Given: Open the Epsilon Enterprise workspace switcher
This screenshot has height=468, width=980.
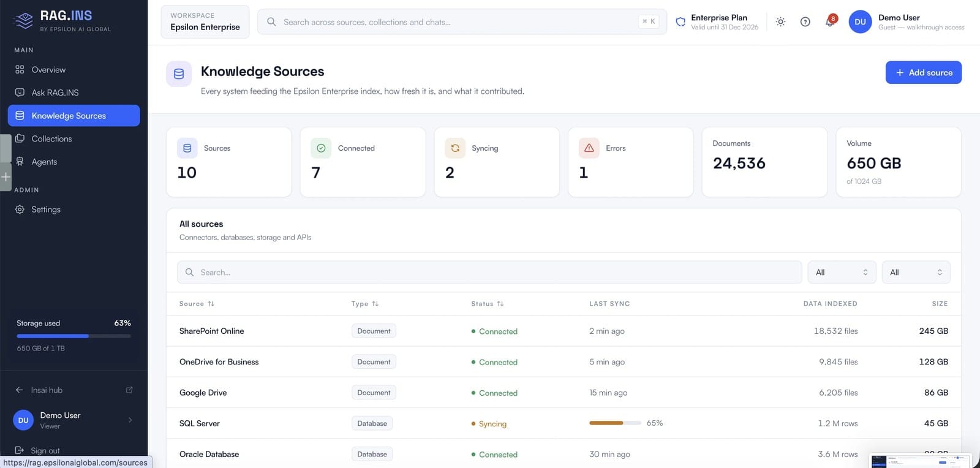Looking at the screenshot, I should coord(205,22).
